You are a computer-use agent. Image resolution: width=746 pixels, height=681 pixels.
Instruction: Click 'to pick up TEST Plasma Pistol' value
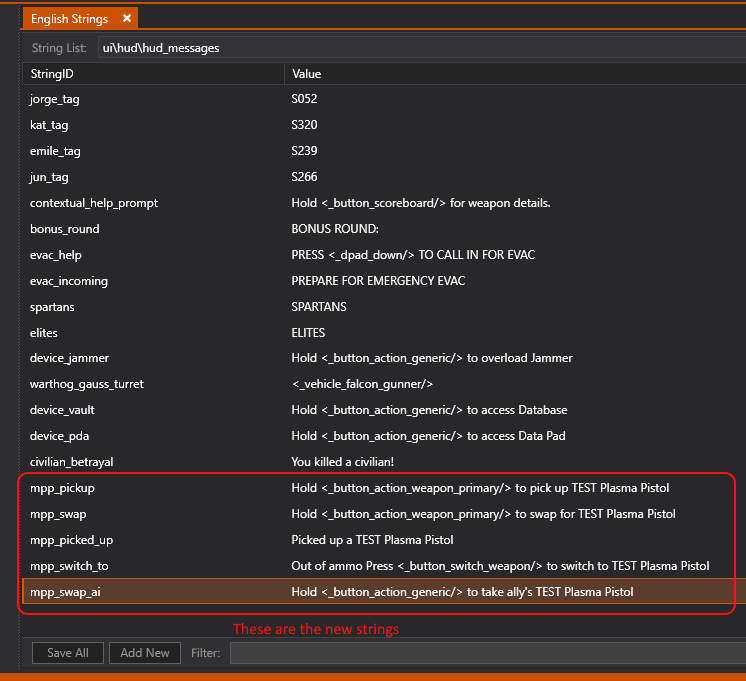pyautogui.click(x=480, y=488)
